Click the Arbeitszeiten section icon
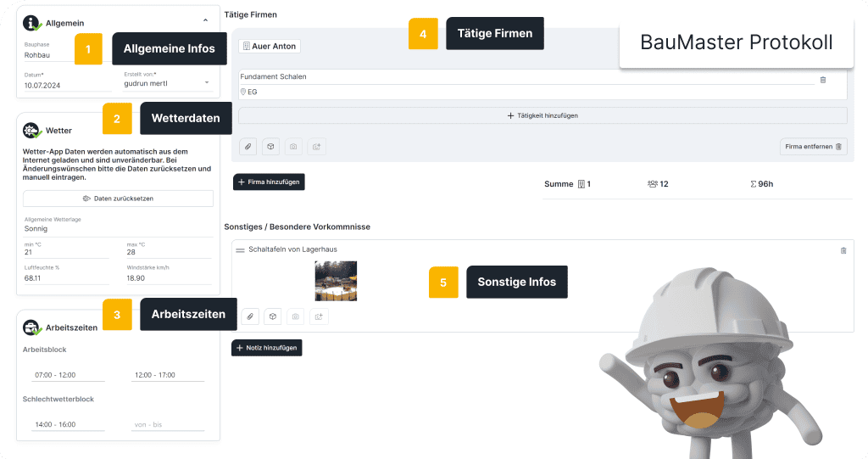The width and height of the screenshot is (868, 459). [31, 327]
